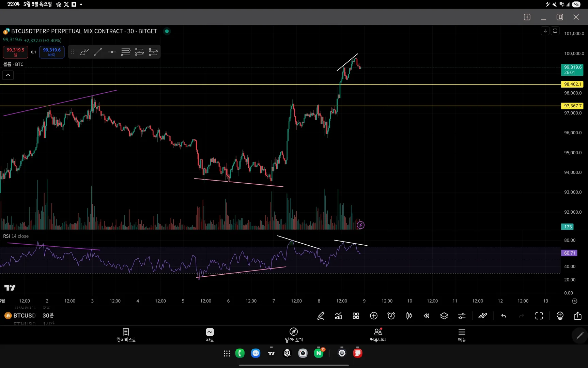Enter fullscreen chart mode

coord(539,316)
